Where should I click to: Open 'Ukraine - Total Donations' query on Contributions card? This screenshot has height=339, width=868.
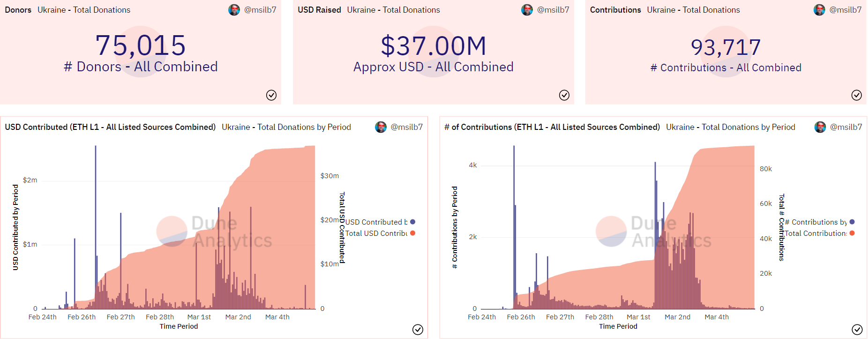coord(694,10)
